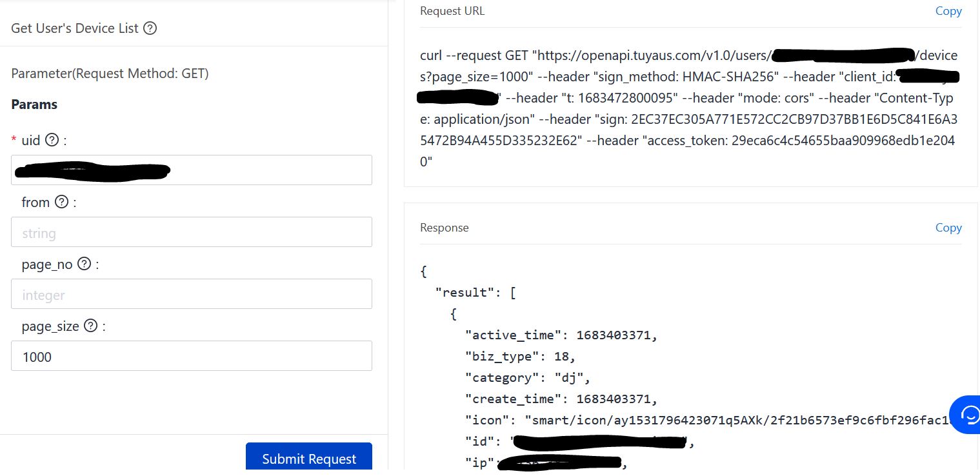Click the Request URL label
Viewport: 980px width, 476px height.
pyautogui.click(x=452, y=11)
